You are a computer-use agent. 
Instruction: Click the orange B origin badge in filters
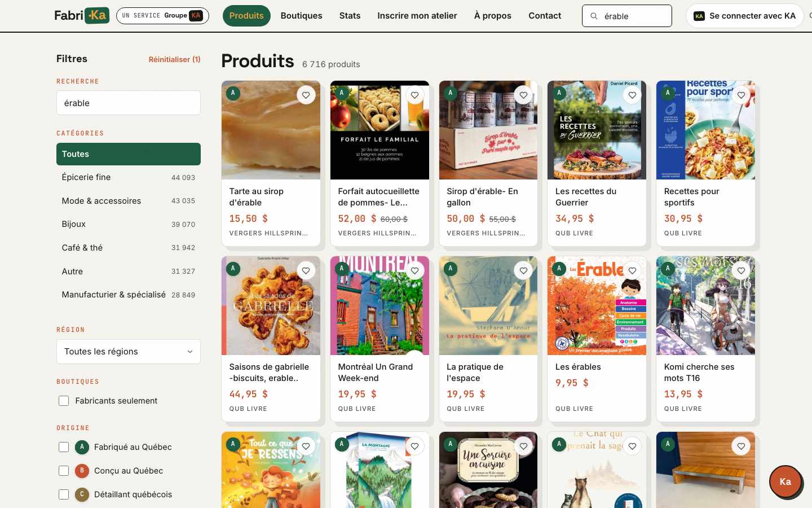[82, 471]
